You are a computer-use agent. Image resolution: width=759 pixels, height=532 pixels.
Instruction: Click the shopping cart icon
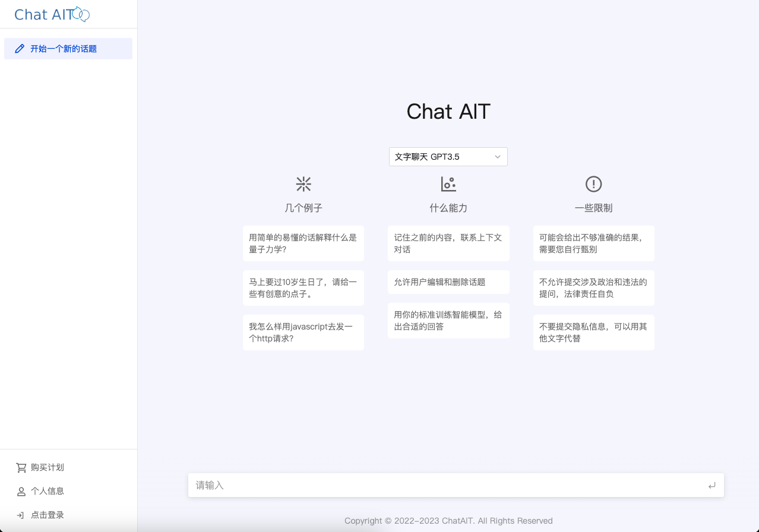pyautogui.click(x=21, y=468)
